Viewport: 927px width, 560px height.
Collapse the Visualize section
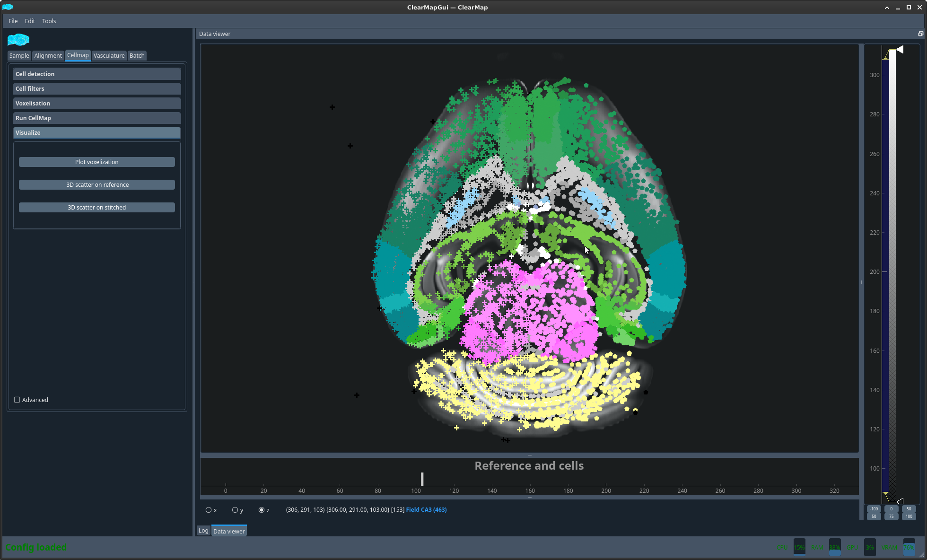97,132
